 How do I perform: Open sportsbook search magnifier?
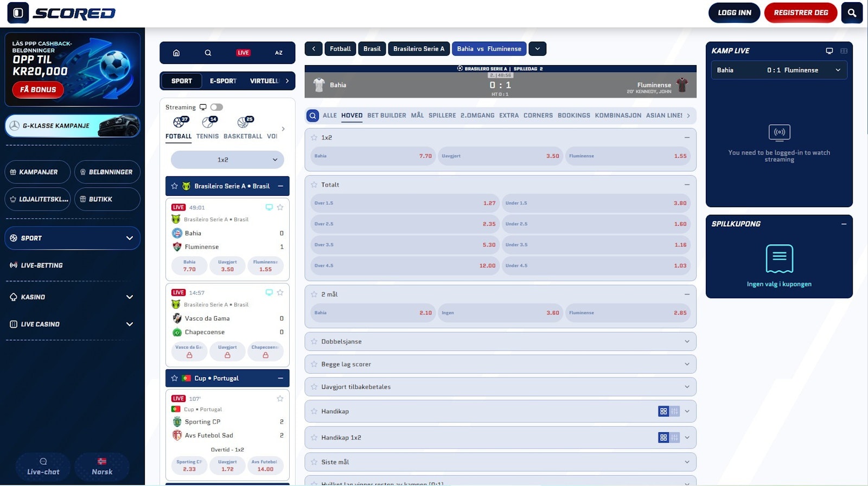(x=208, y=53)
